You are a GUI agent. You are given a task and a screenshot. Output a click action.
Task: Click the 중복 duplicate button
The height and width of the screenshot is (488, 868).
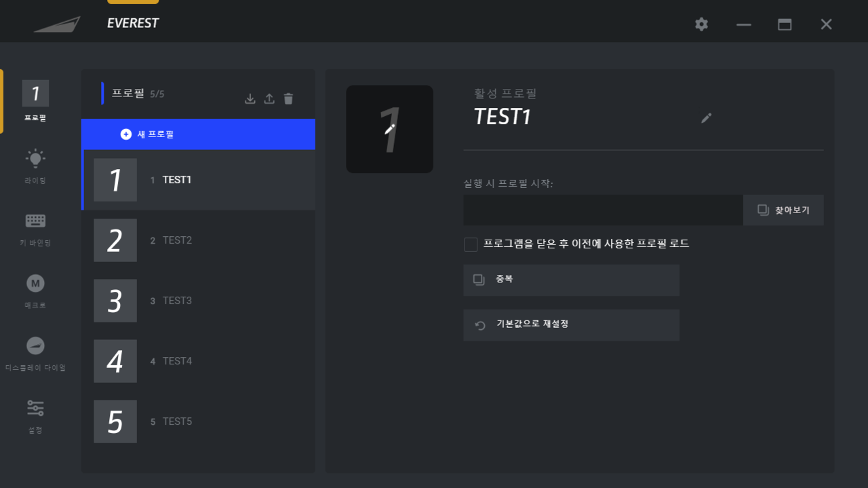(x=571, y=280)
